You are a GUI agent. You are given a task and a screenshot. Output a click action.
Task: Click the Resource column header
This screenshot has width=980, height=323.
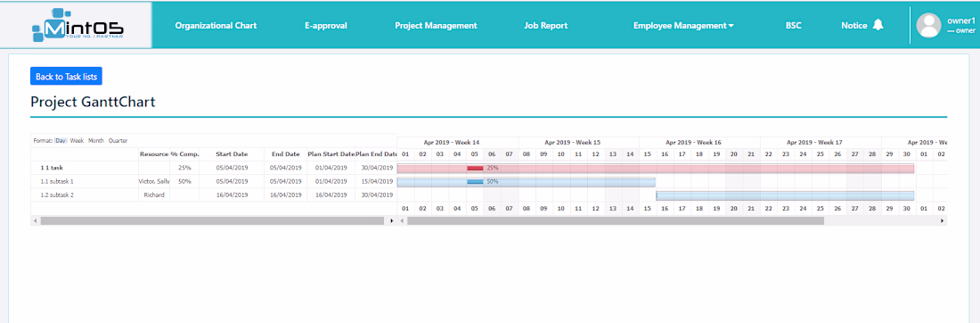click(154, 154)
